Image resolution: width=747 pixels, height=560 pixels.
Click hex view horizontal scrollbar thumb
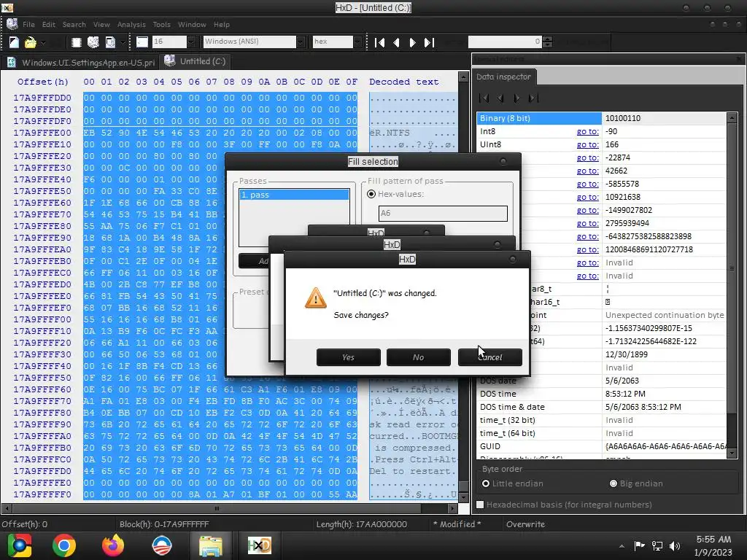[x=217, y=508]
